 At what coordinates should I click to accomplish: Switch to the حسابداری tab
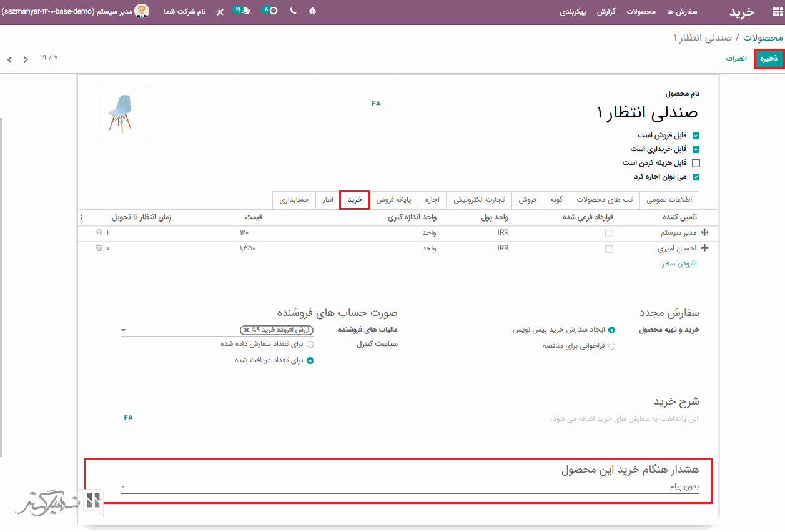294,200
